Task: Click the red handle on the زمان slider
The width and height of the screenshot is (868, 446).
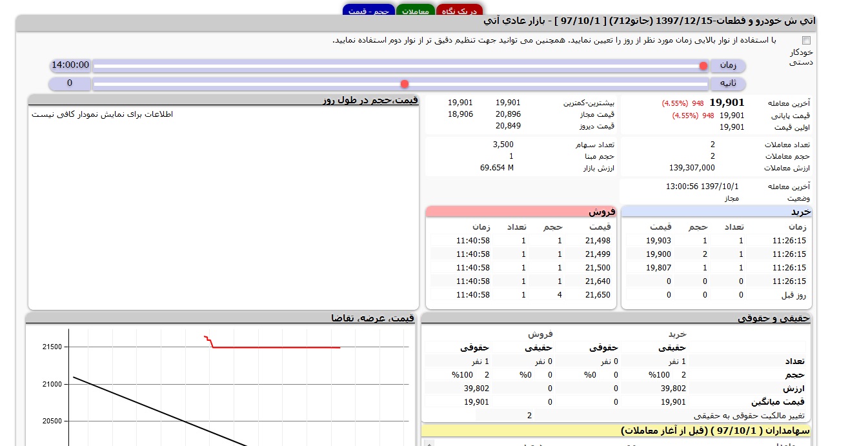Action: 703,66
